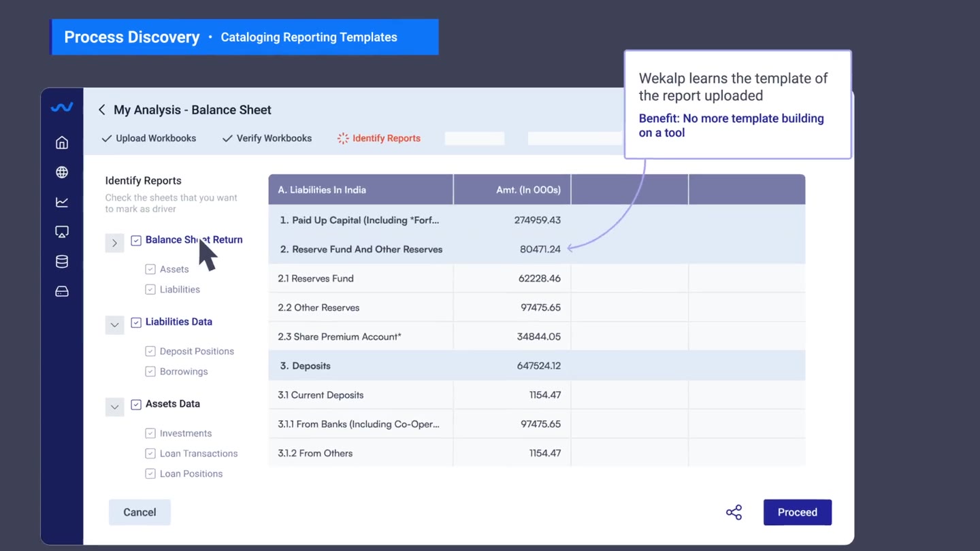
Task: Click the amount value 274959.43
Action: (x=538, y=220)
